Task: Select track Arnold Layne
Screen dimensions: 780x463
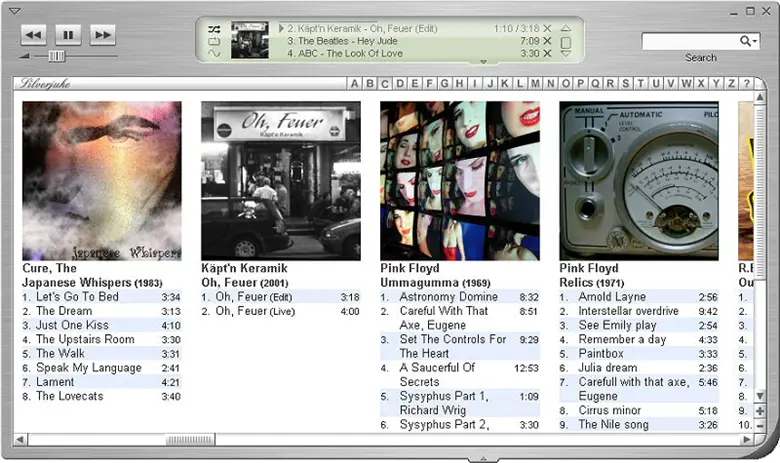Action: coord(639,297)
